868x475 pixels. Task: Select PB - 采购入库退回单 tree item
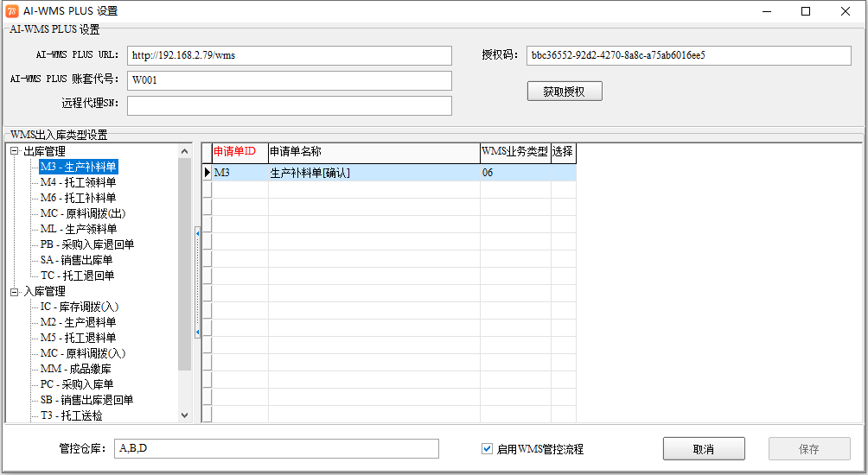click(x=87, y=244)
